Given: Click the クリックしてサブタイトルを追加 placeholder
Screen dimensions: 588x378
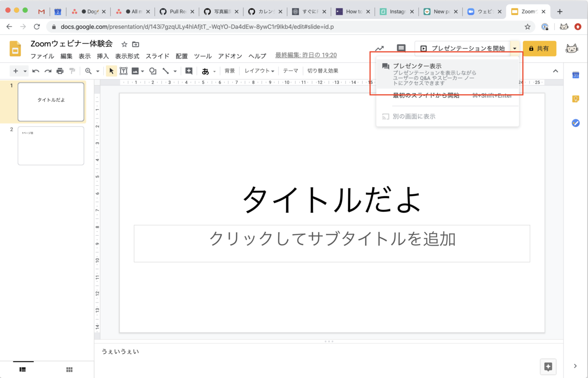Looking at the screenshot, I should point(332,243).
